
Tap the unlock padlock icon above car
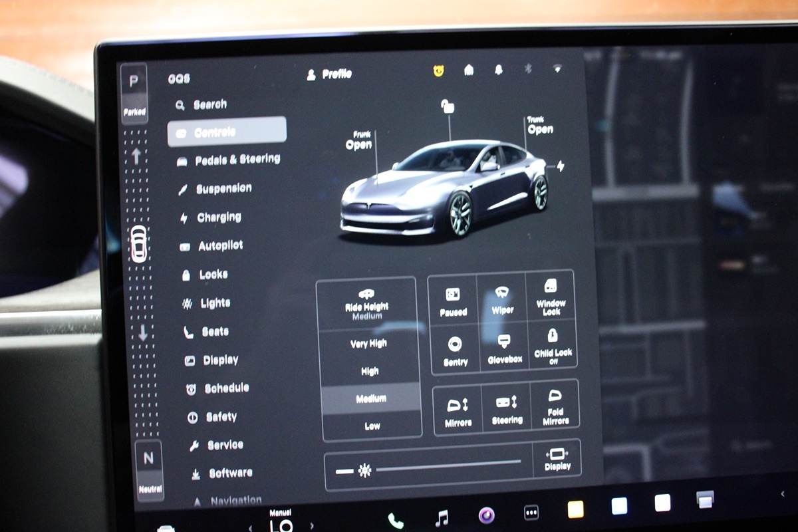tap(448, 106)
